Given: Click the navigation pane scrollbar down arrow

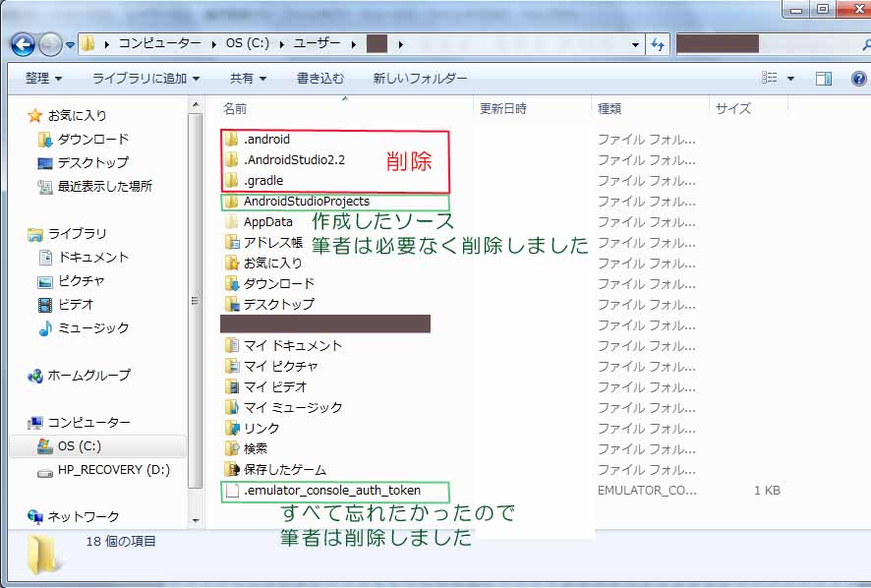Looking at the screenshot, I should [x=195, y=521].
